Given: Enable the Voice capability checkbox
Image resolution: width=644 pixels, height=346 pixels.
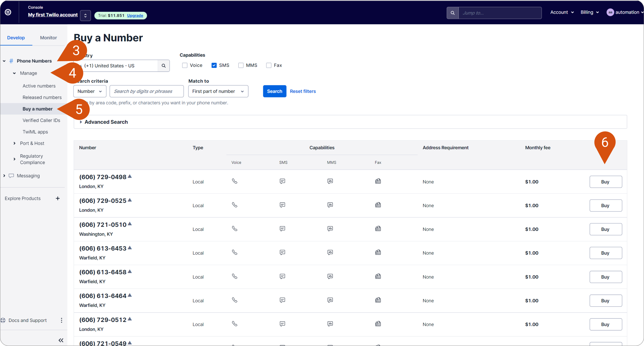Looking at the screenshot, I should coord(185,65).
